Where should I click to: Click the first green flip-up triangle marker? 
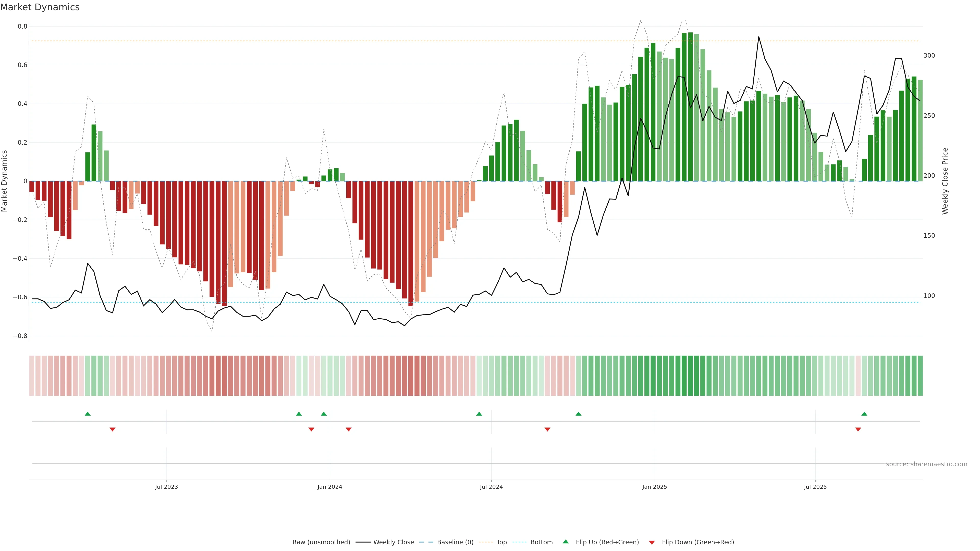(88, 414)
